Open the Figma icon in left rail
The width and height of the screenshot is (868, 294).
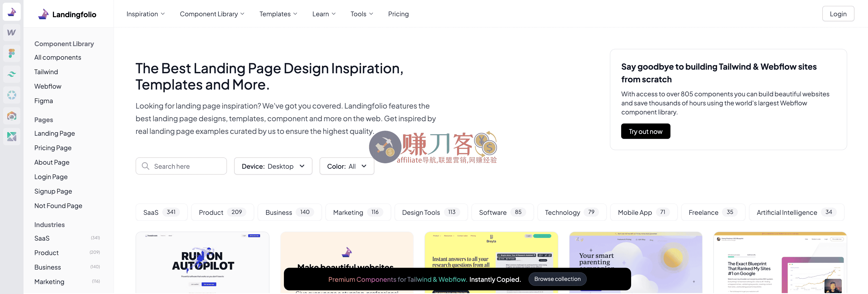coord(12,53)
